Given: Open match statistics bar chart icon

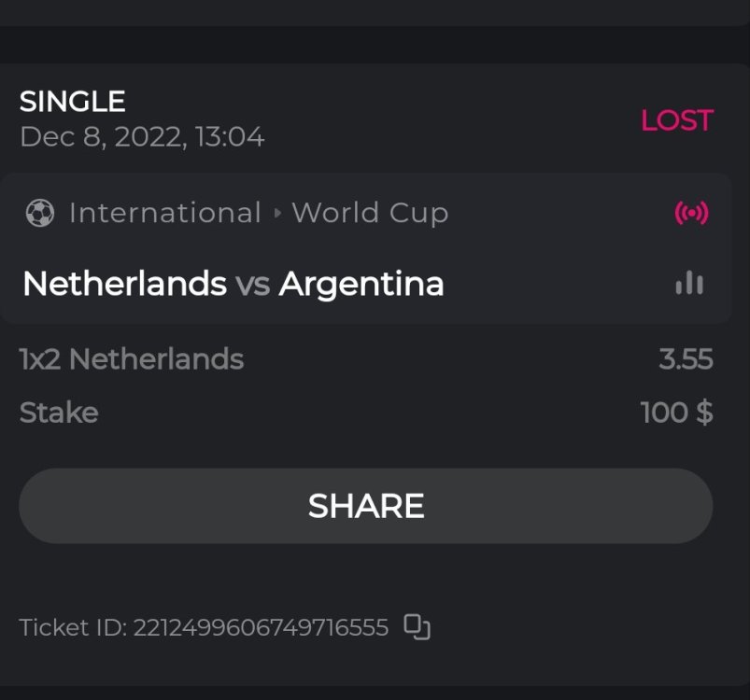Looking at the screenshot, I should [689, 283].
